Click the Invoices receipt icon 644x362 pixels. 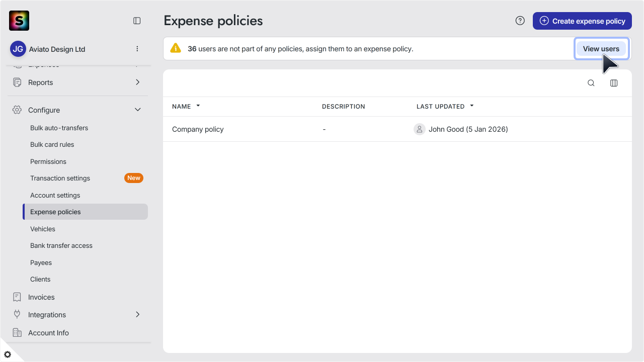[x=17, y=297]
